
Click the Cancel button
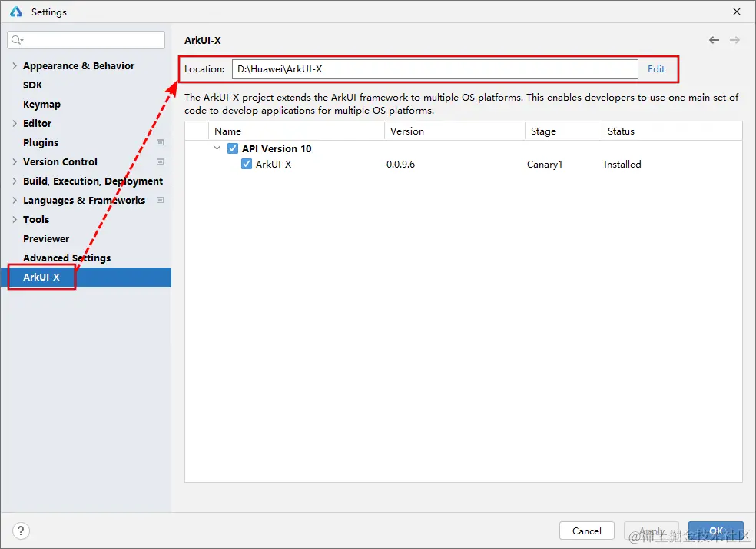(587, 531)
